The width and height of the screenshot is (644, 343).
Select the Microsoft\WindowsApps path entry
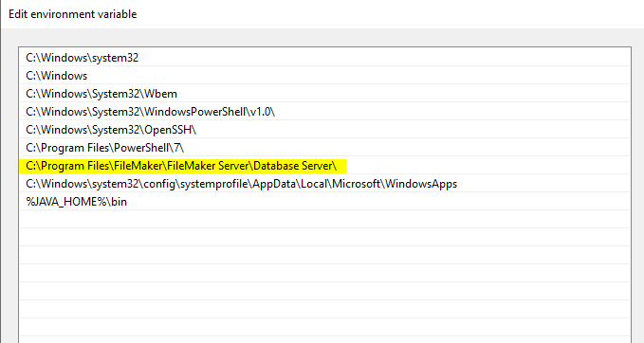point(324,184)
